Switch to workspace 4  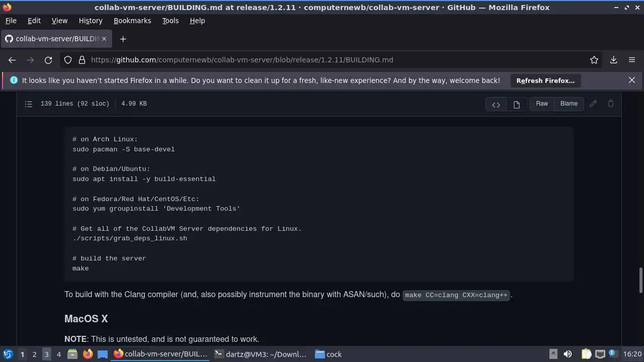tap(58, 354)
